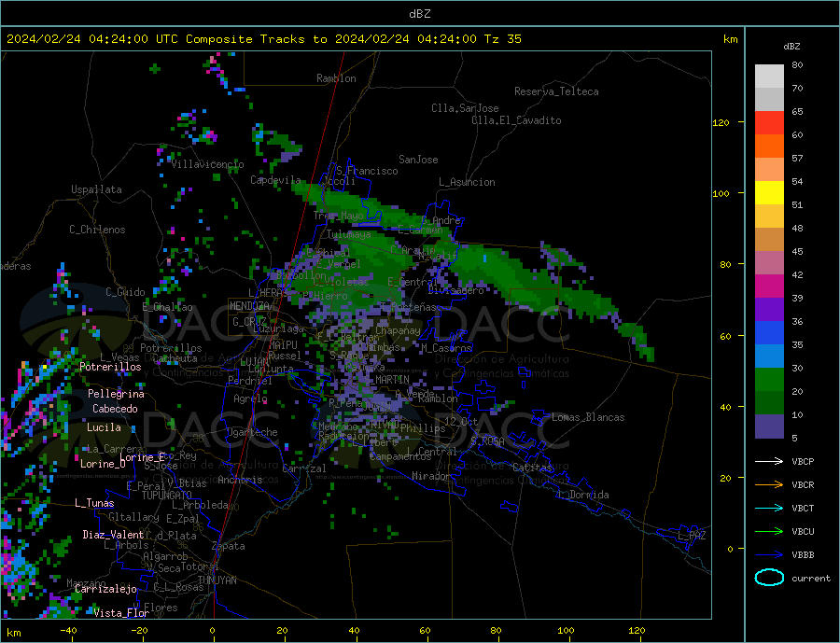Image resolution: width=840 pixels, height=643 pixels.
Task: Click the Reserva_Telteca label
Action: tap(556, 91)
